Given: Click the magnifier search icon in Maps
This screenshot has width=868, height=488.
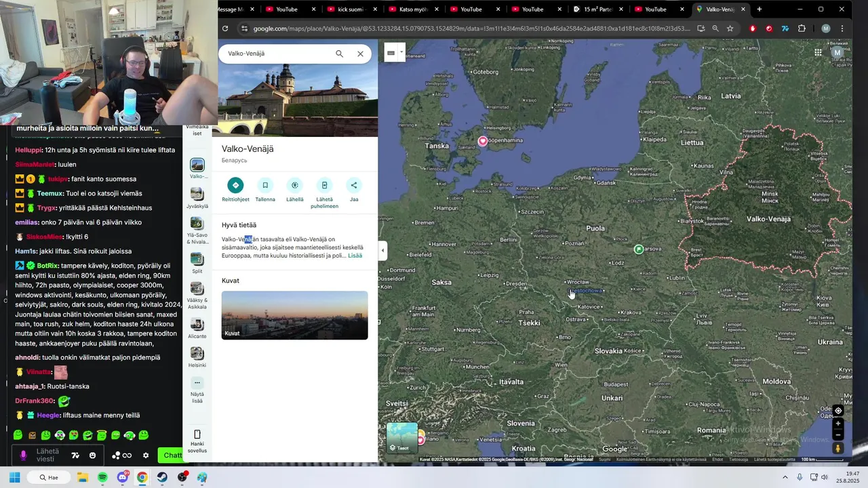Looking at the screenshot, I should pos(339,54).
